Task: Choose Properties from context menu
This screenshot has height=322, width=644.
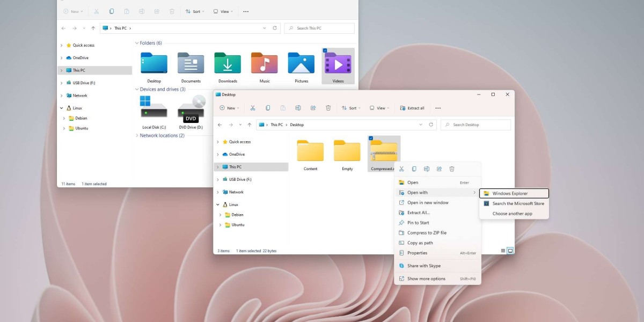Action: 437,253
